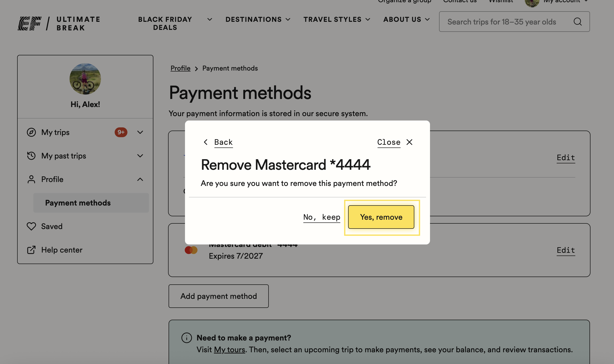The width and height of the screenshot is (614, 364).
Task: Choose No, keep link
Action: click(x=322, y=217)
